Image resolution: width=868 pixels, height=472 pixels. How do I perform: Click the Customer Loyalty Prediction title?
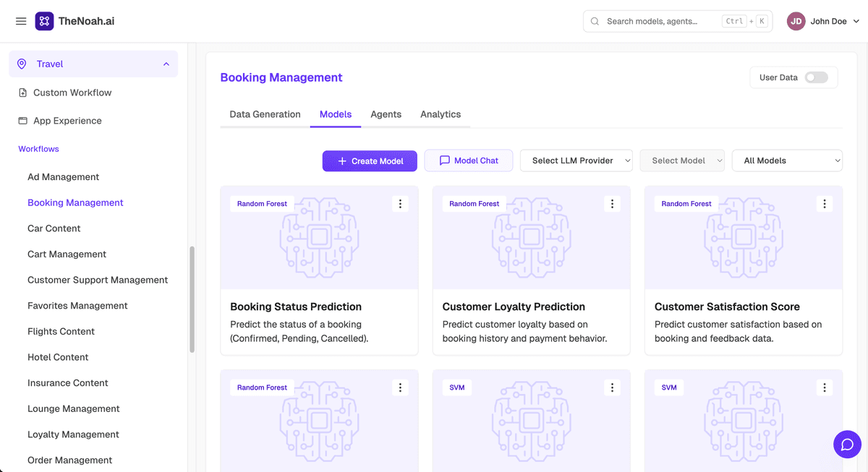514,306
